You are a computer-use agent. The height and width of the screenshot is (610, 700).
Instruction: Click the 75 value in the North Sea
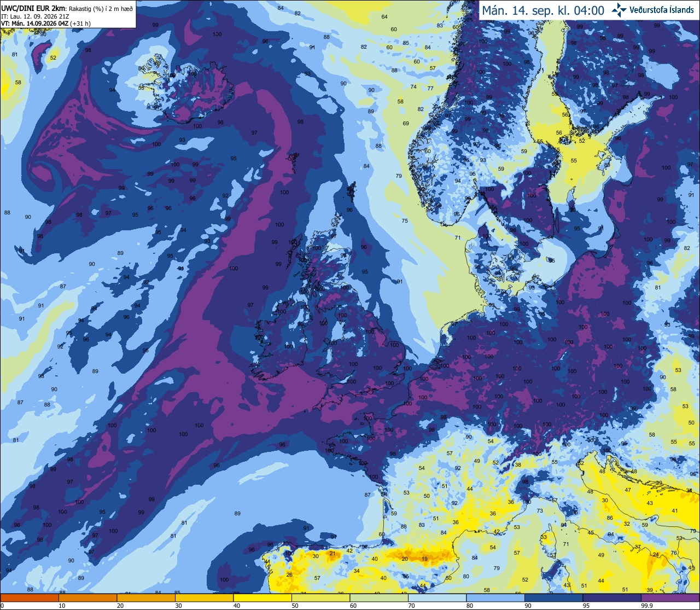point(405,221)
